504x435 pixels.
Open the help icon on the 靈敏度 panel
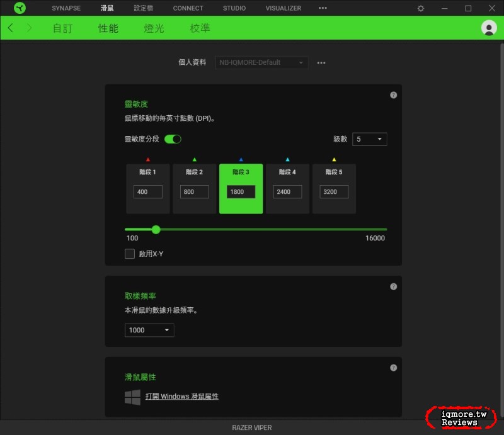pyautogui.click(x=393, y=94)
